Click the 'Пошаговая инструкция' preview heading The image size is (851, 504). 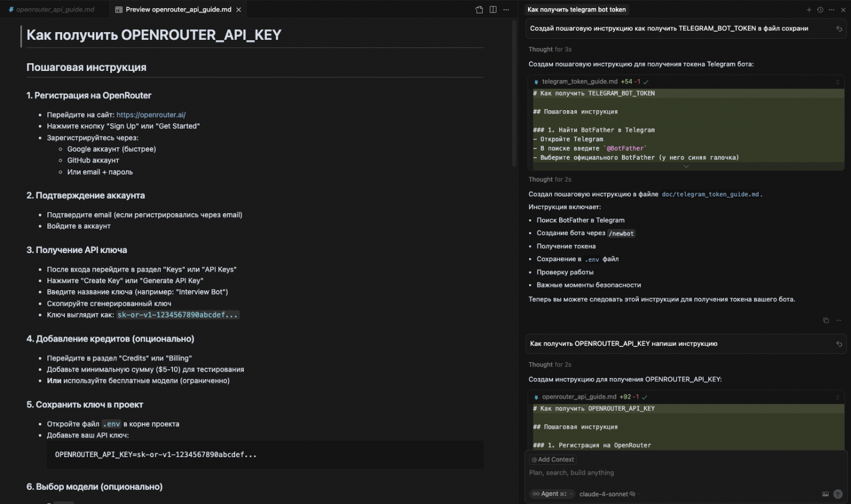(86, 68)
